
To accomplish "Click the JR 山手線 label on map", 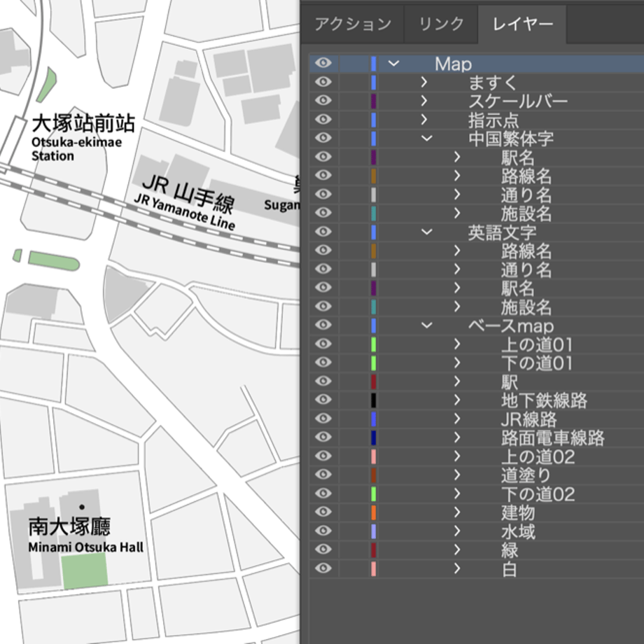I will [188, 193].
